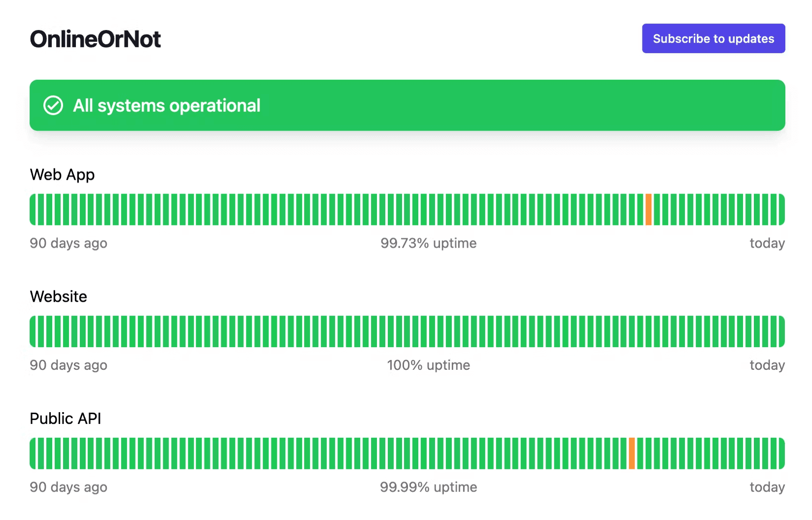Click "90 days ago" under Web App
812x520 pixels.
[68, 243]
